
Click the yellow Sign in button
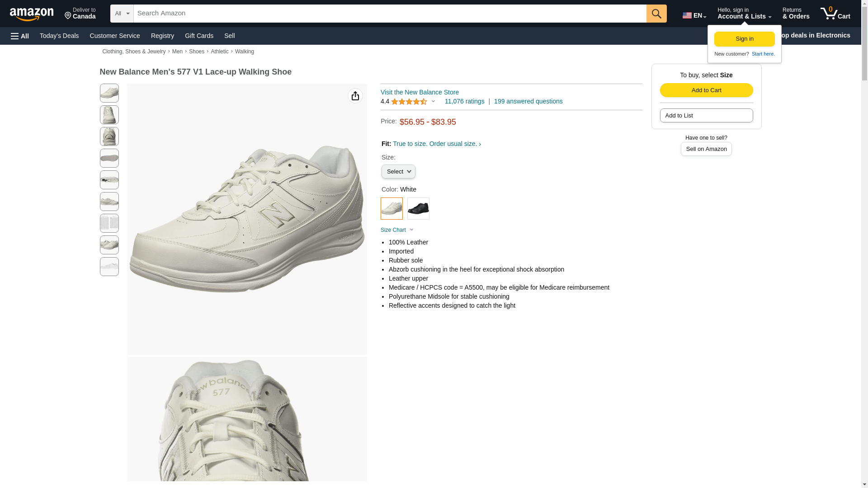point(744,39)
